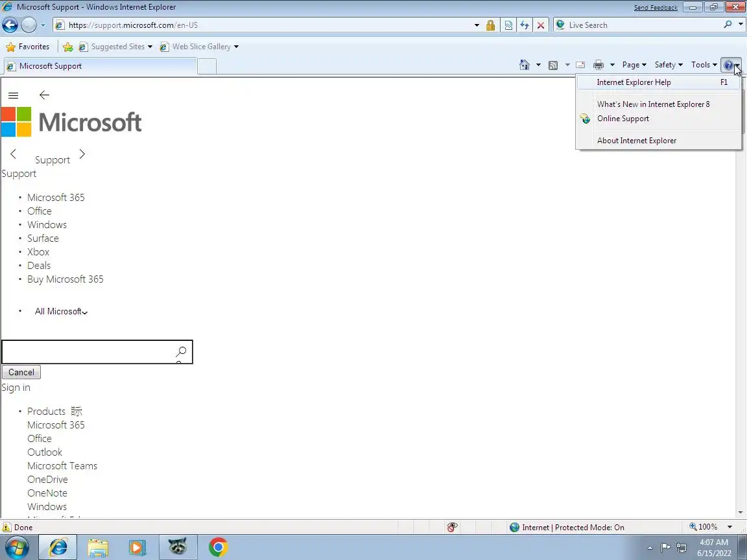This screenshot has height=560, width=747.
Task: Expand the Print options dropdown arrow
Action: 612,65
